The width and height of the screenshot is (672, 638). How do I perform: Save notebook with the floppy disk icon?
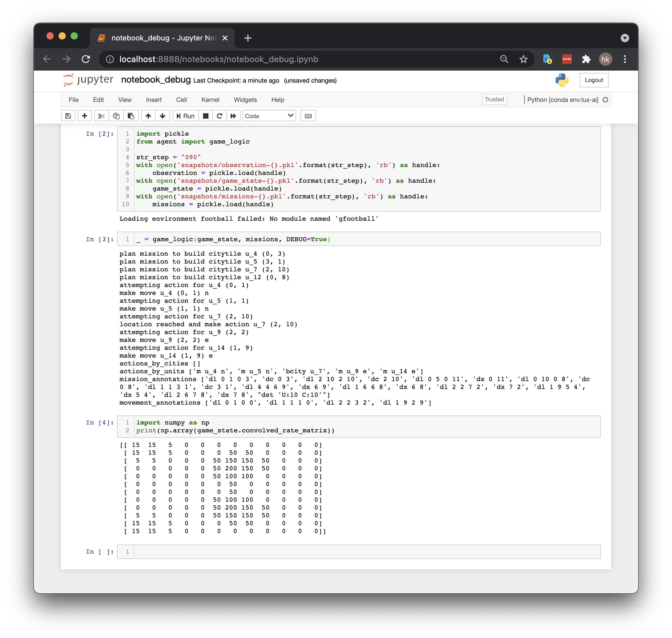(68, 116)
